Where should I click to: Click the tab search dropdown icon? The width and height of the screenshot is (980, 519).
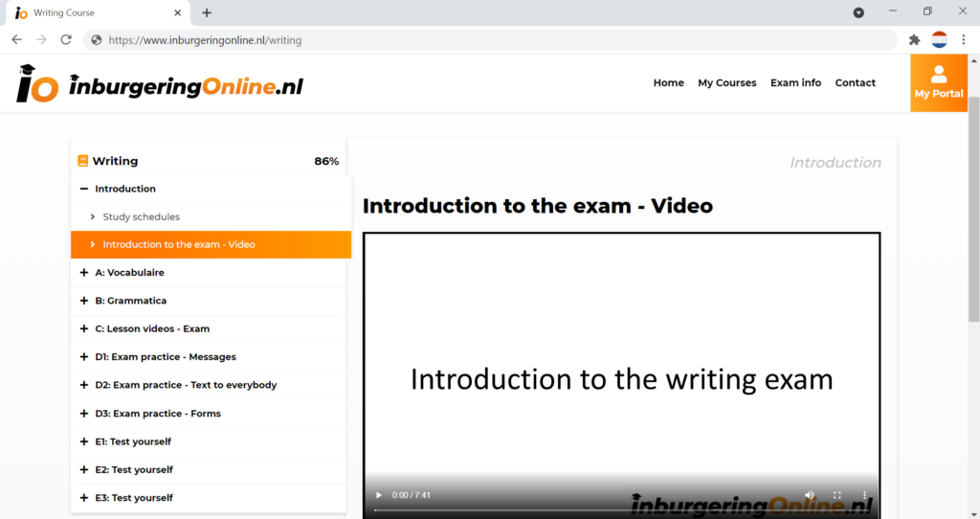(858, 12)
